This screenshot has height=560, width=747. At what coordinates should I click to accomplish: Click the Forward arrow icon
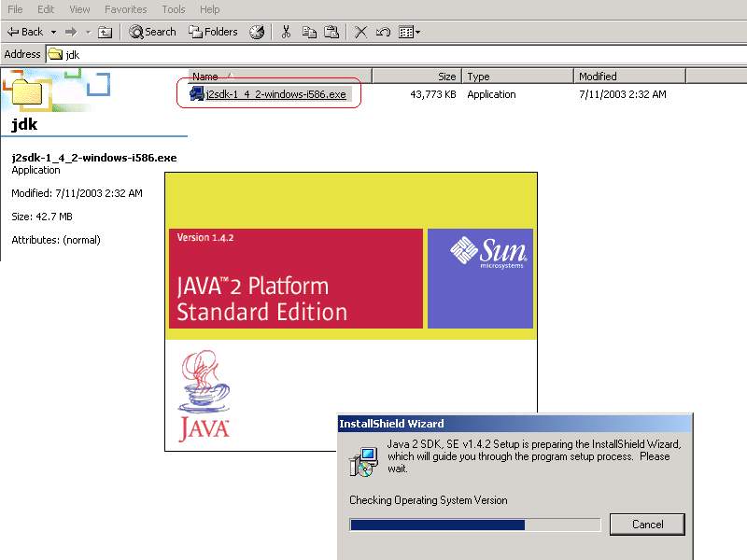[x=71, y=32]
